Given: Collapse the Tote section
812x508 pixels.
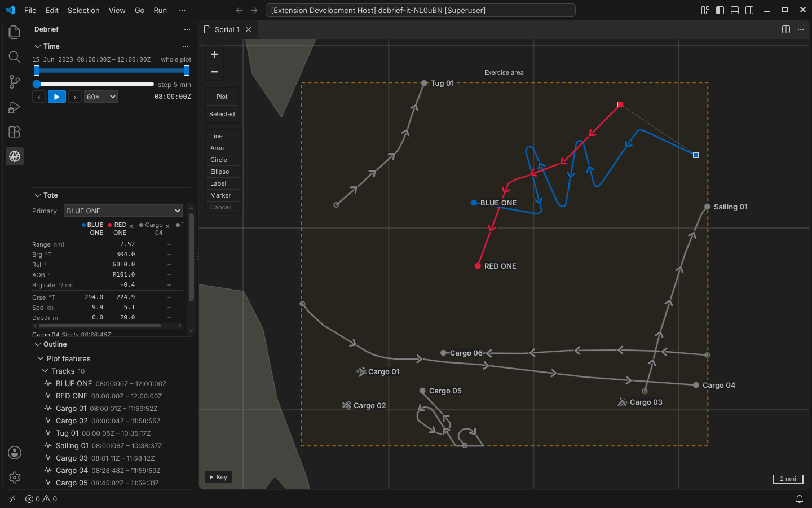Looking at the screenshot, I should tap(38, 195).
